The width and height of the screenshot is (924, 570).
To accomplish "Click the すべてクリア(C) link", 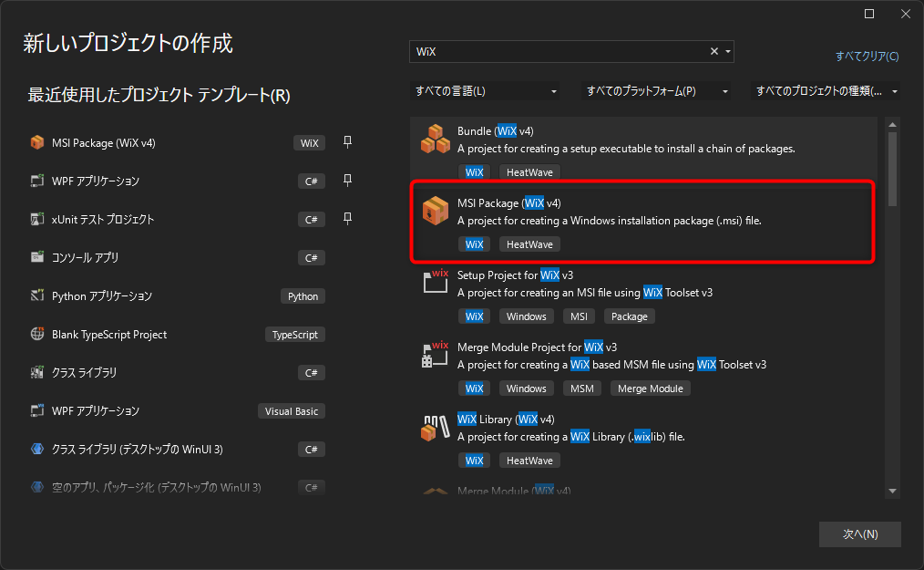I will pyautogui.click(x=867, y=56).
